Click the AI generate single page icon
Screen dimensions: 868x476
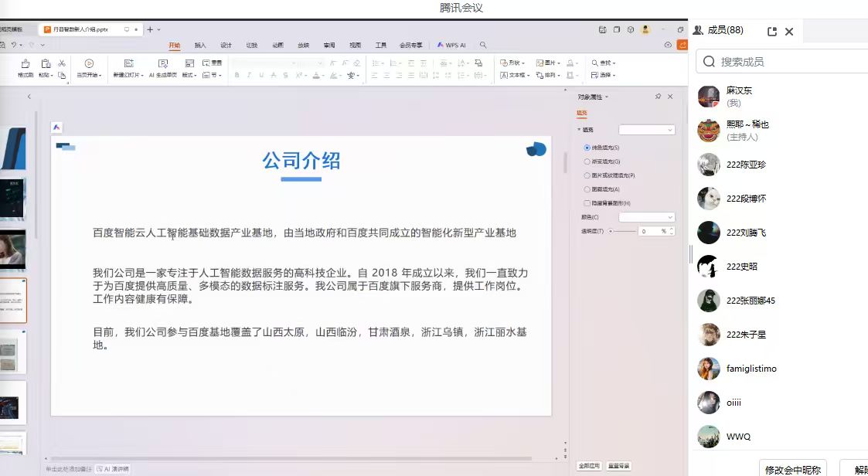163,64
